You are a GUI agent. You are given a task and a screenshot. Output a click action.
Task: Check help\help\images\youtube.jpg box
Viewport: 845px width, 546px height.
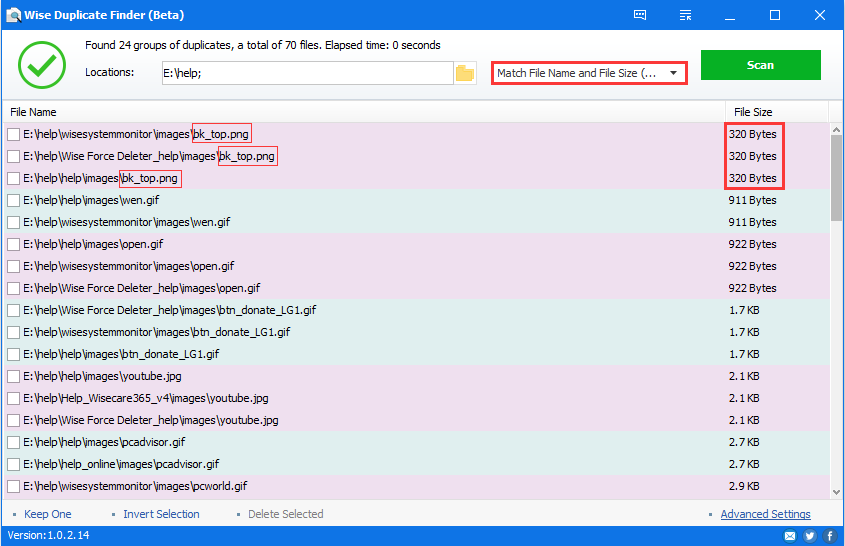(13, 376)
